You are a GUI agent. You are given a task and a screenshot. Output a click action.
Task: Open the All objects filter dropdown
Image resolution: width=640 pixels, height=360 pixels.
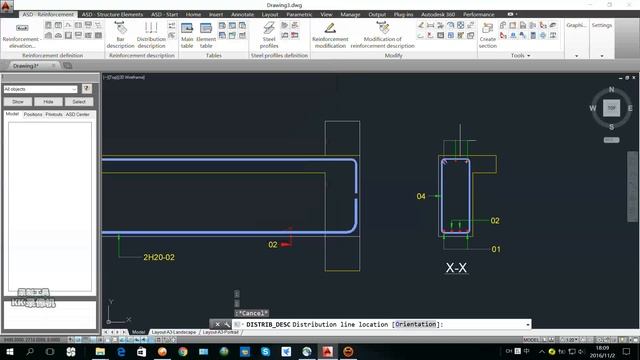[40, 89]
